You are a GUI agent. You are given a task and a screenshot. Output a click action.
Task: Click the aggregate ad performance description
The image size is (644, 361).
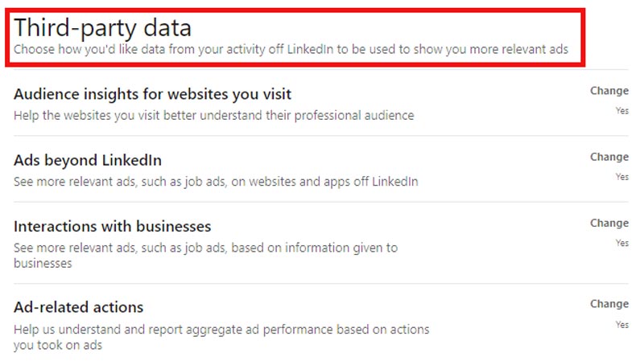click(x=221, y=337)
